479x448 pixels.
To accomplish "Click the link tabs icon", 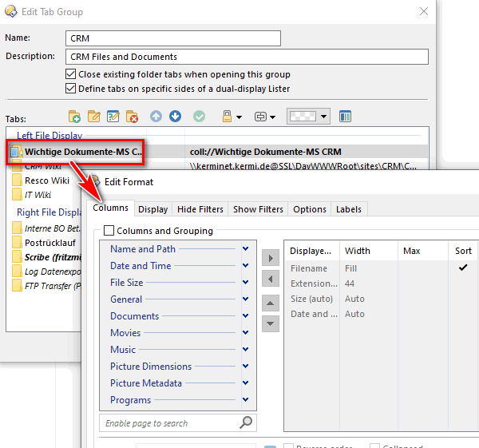I will click(x=260, y=117).
